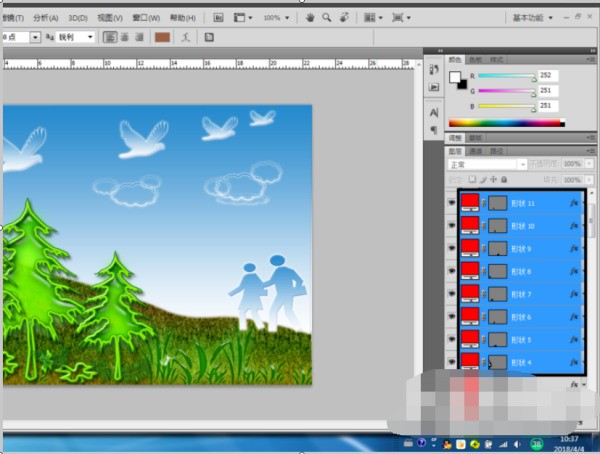Click the center text alignment icon

(x=124, y=37)
